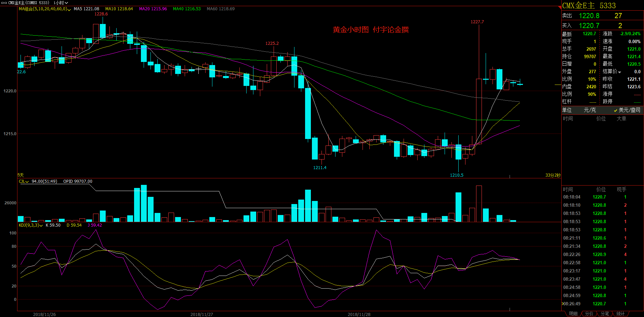Screen dimensions: 644x317
Task: Click the 外盘 value 277
Action: point(592,72)
